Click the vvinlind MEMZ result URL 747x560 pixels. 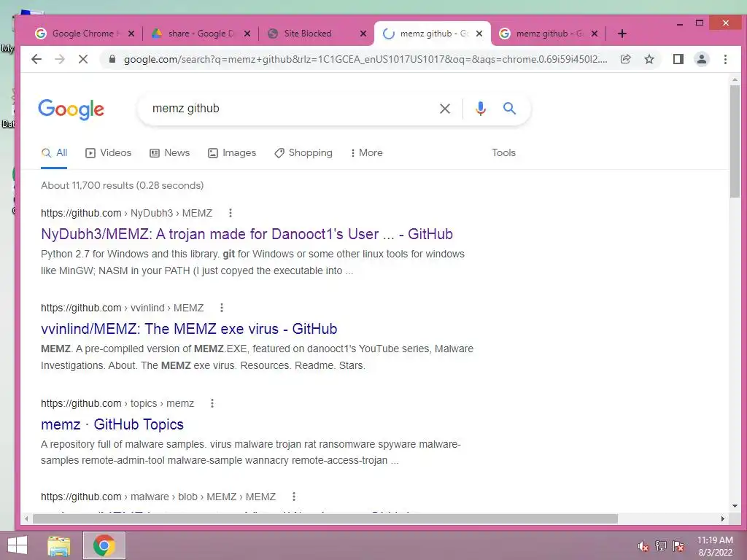123,308
